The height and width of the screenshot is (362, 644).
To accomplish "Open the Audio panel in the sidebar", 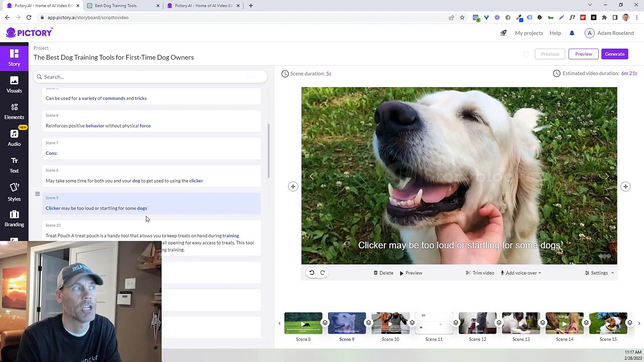I will point(14,138).
